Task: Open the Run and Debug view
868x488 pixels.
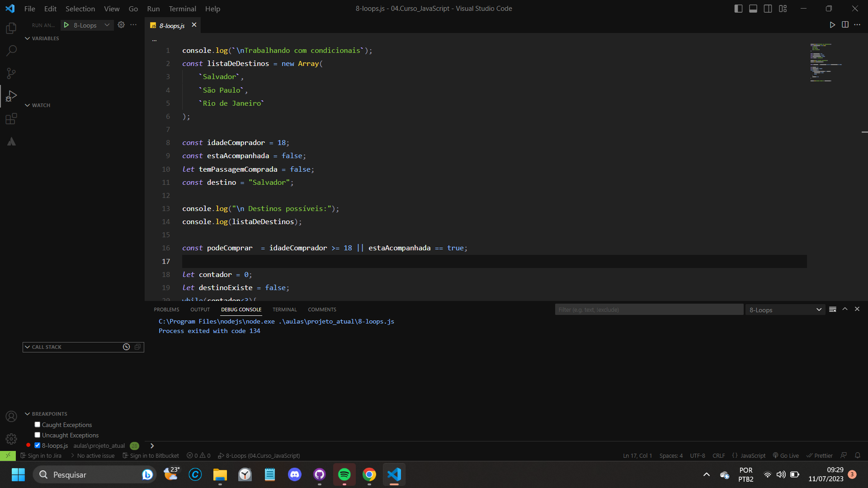Action: [x=11, y=96]
